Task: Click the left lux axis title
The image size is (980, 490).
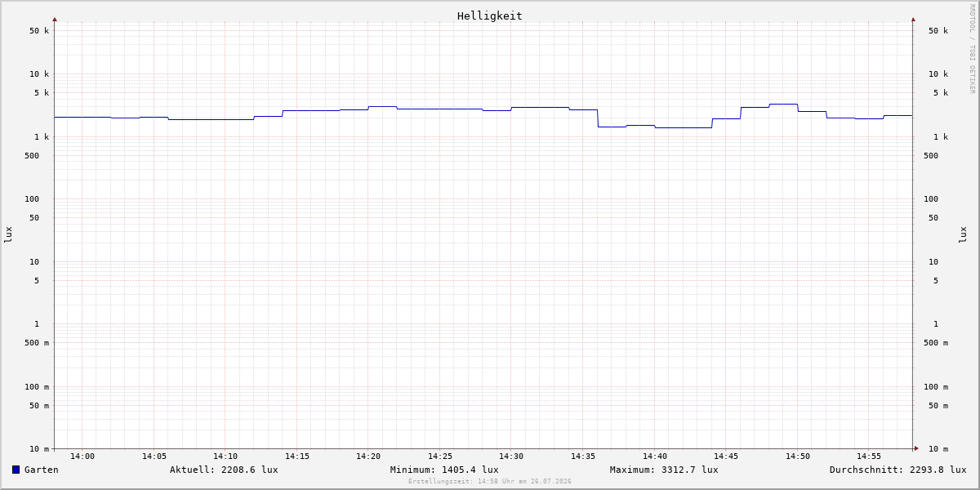Action: click(x=8, y=234)
